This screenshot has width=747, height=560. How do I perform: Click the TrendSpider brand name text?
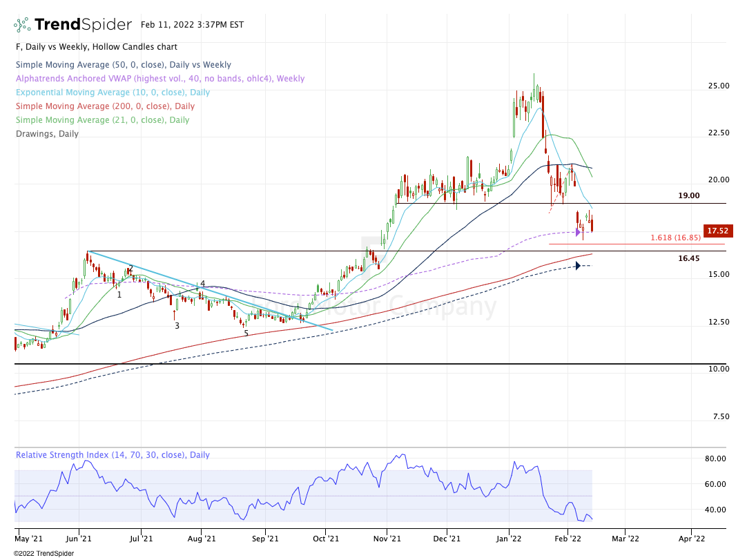[83, 25]
